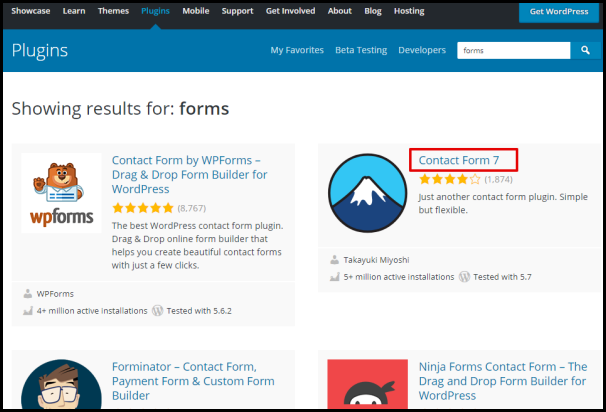Click the author icon beside WPForms
Viewport: 606px width, 412px height.
click(28, 294)
